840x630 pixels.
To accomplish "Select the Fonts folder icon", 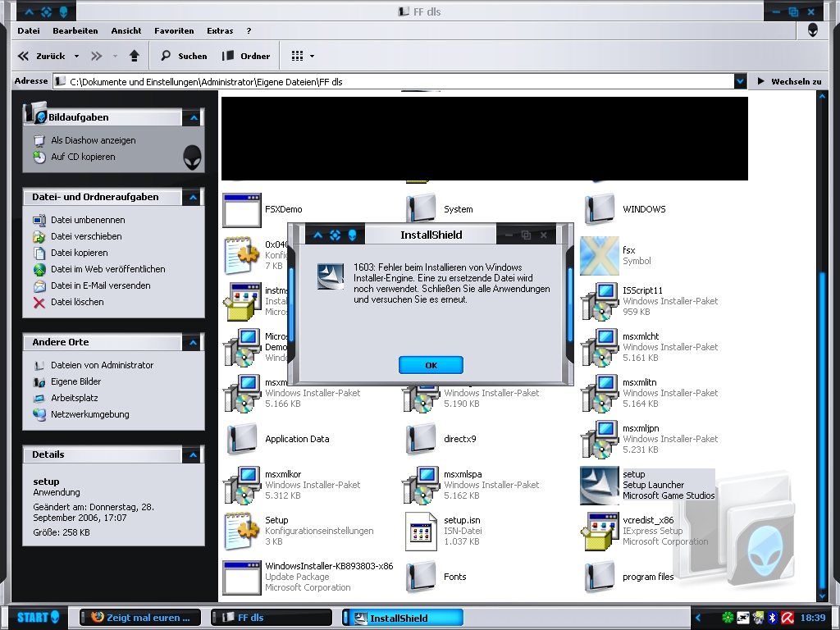I will point(421,577).
